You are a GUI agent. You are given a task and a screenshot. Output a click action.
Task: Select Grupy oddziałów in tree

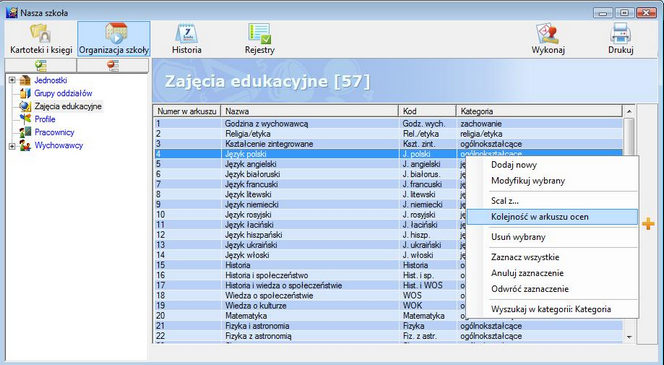pos(63,93)
